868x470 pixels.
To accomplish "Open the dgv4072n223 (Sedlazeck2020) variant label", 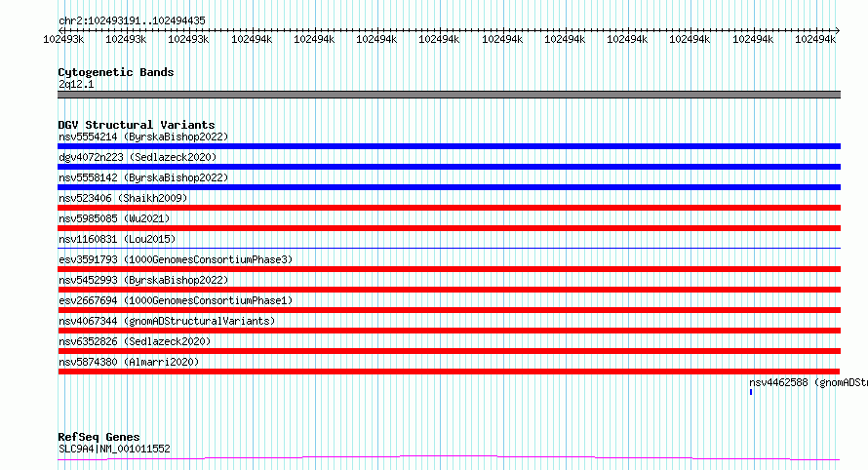I will pyautogui.click(x=138, y=157).
